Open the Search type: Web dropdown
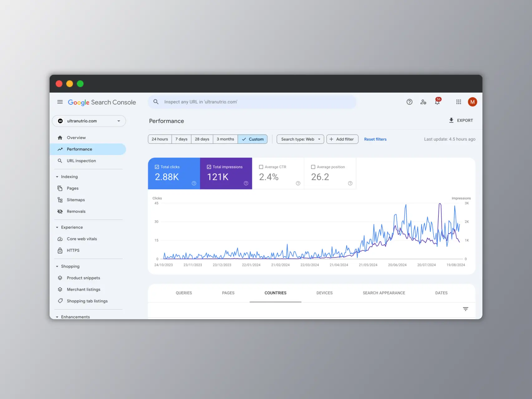532x399 pixels. point(300,139)
